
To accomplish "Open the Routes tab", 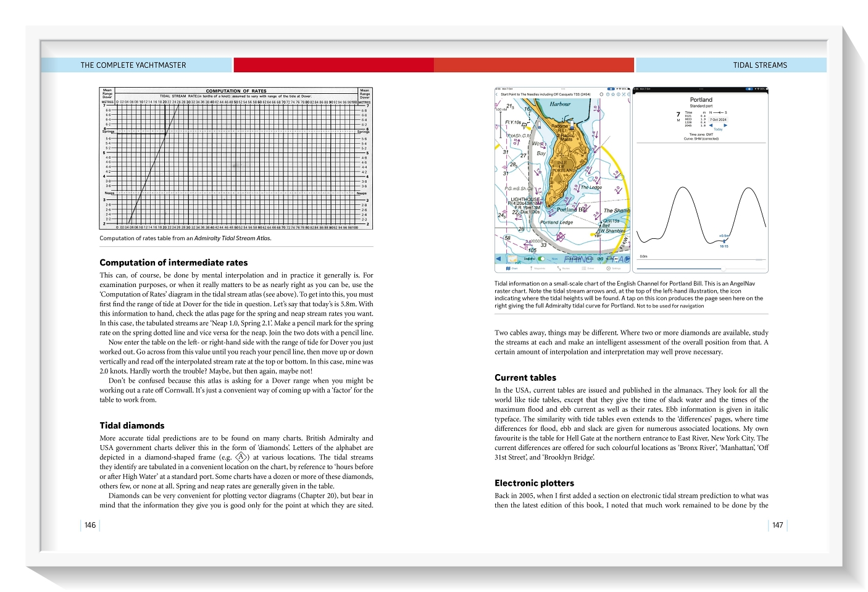I will (x=562, y=269).
